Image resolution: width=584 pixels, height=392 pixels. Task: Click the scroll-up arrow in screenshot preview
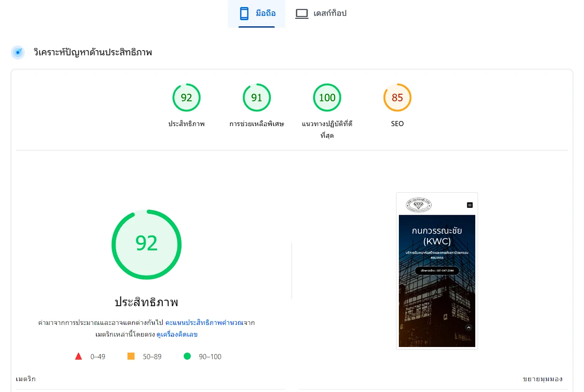coord(468,328)
